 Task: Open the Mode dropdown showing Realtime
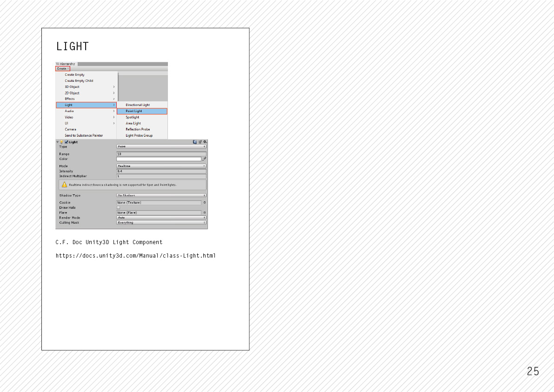tap(161, 166)
